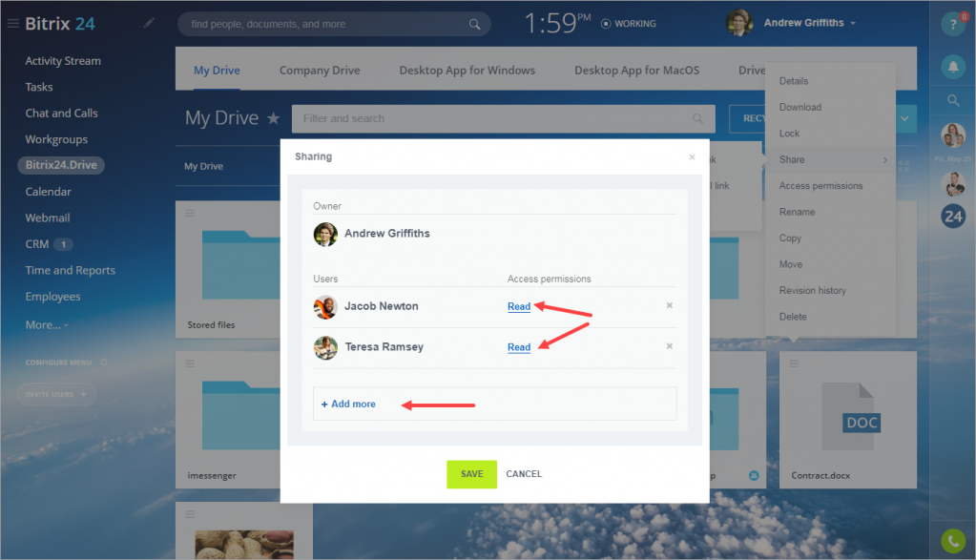Click the find people search field
This screenshot has width=976, height=560.
(334, 24)
